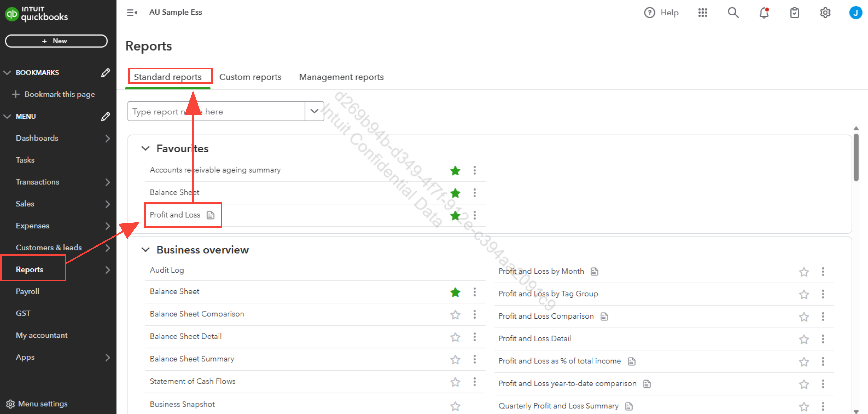
Task: Click the document icon beside Profit and Loss Comparison
Action: pos(604,317)
